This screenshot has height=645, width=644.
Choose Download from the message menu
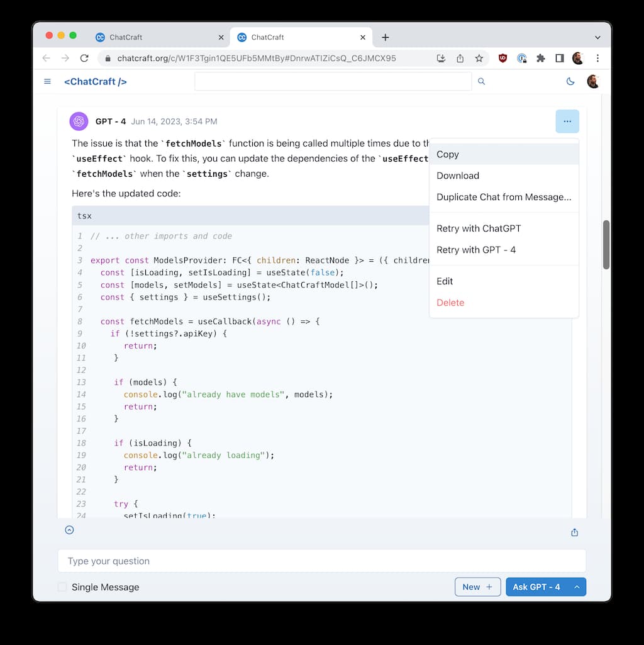[504, 176]
